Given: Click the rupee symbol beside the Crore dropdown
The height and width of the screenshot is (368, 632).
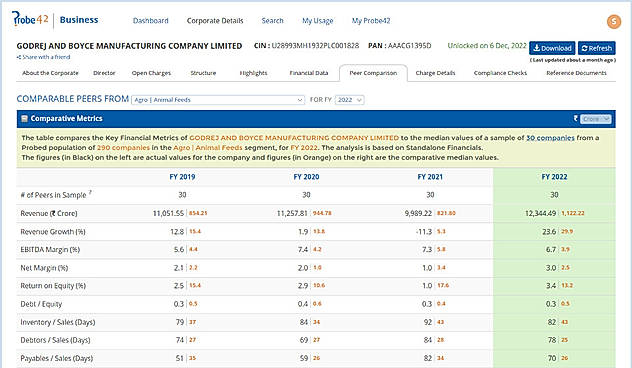Looking at the screenshot, I should click(x=576, y=119).
